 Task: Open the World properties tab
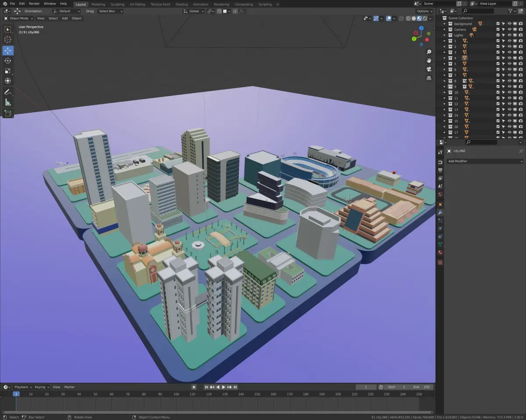tap(440, 194)
